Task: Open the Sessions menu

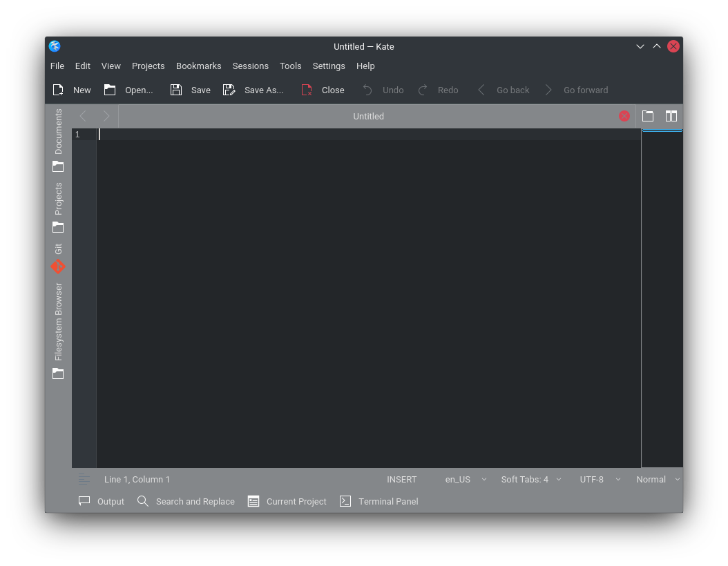Action: (x=250, y=66)
